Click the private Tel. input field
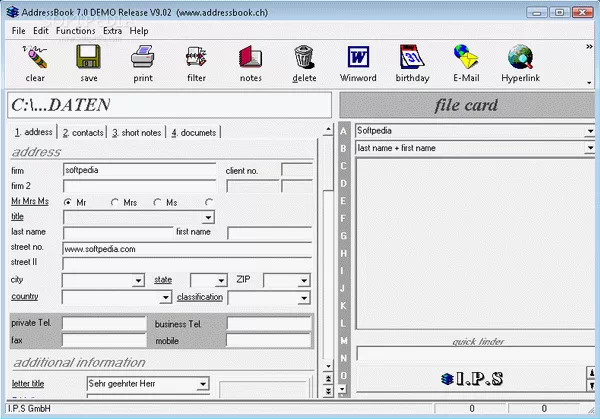Screen dimensions: 600x419 [104, 323]
